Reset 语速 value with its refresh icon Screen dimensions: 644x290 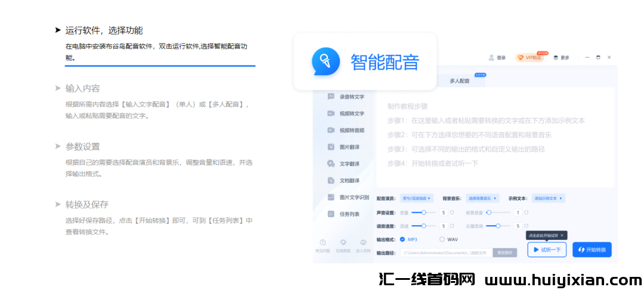click(x=452, y=226)
